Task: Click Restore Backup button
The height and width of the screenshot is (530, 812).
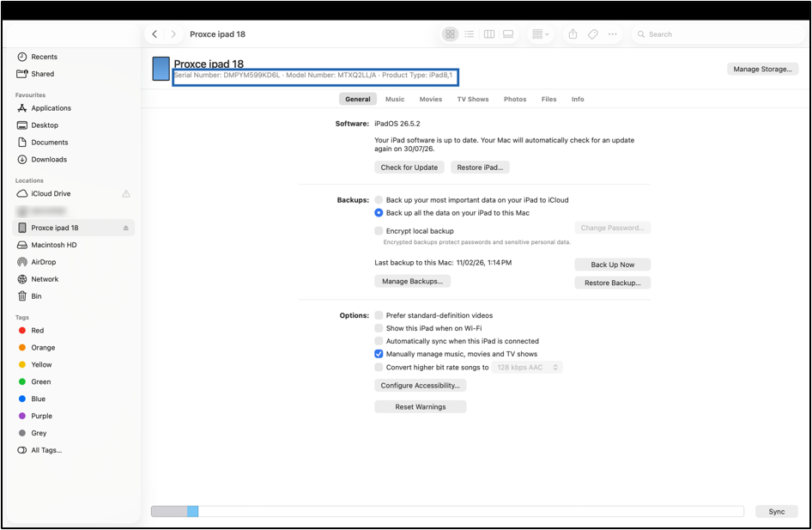Action: pos(613,283)
